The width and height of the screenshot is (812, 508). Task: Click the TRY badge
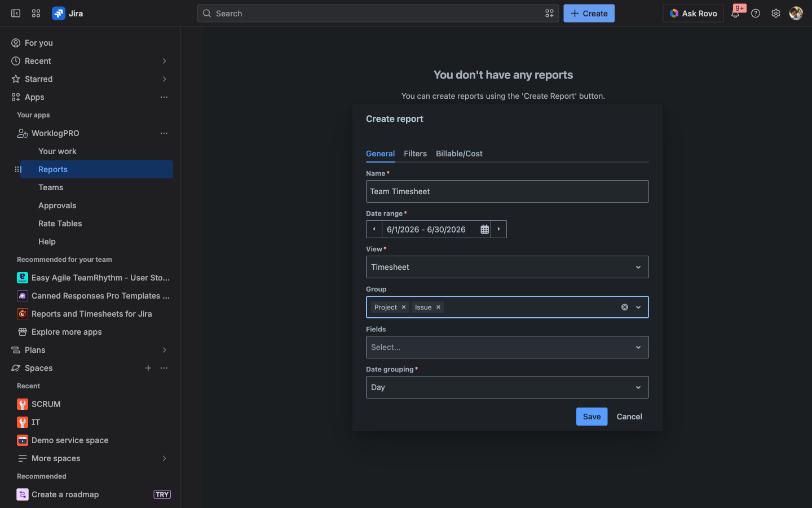[x=162, y=494]
